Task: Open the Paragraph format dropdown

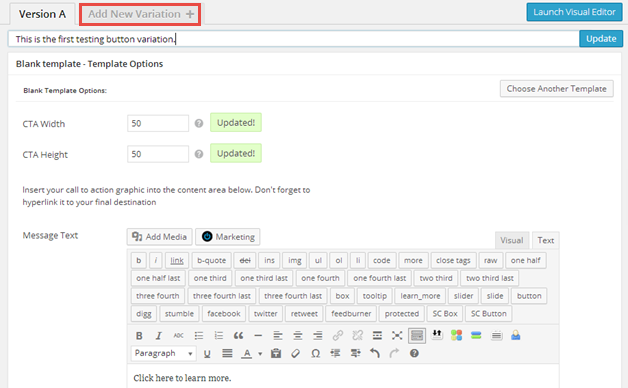Action: click(x=163, y=354)
